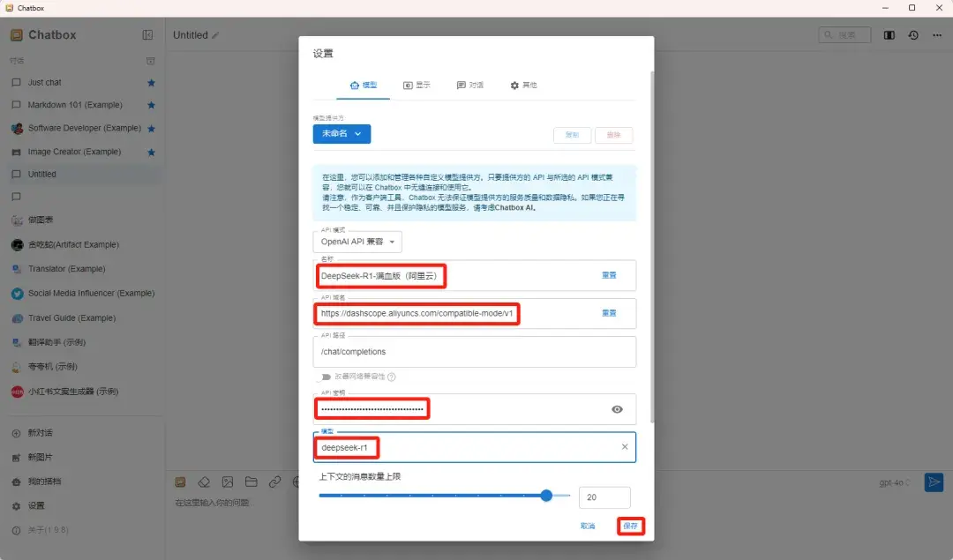The height and width of the screenshot is (560, 953).
Task: Open the three-dot more menu
Action: click(937, 35)
